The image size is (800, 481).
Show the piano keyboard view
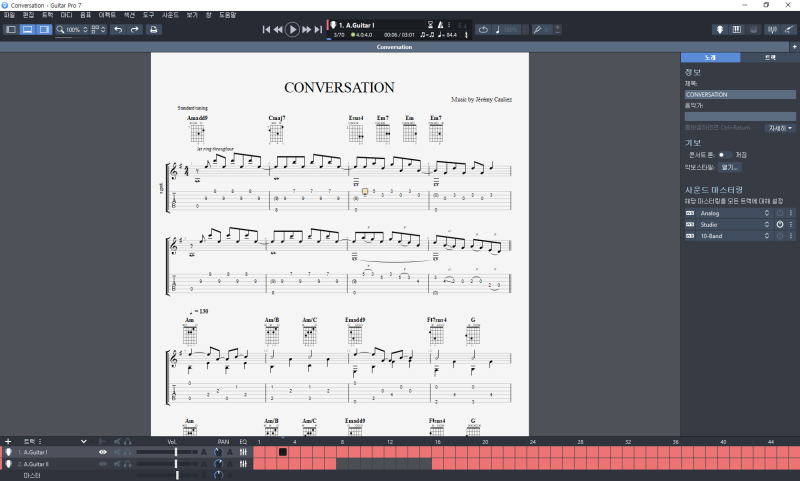(x=737, y=30)
